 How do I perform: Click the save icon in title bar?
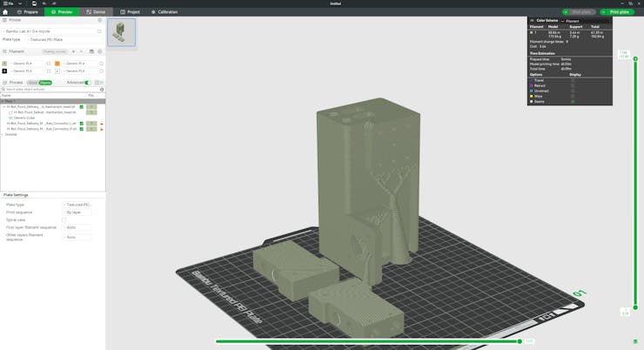tap(34, 3)
